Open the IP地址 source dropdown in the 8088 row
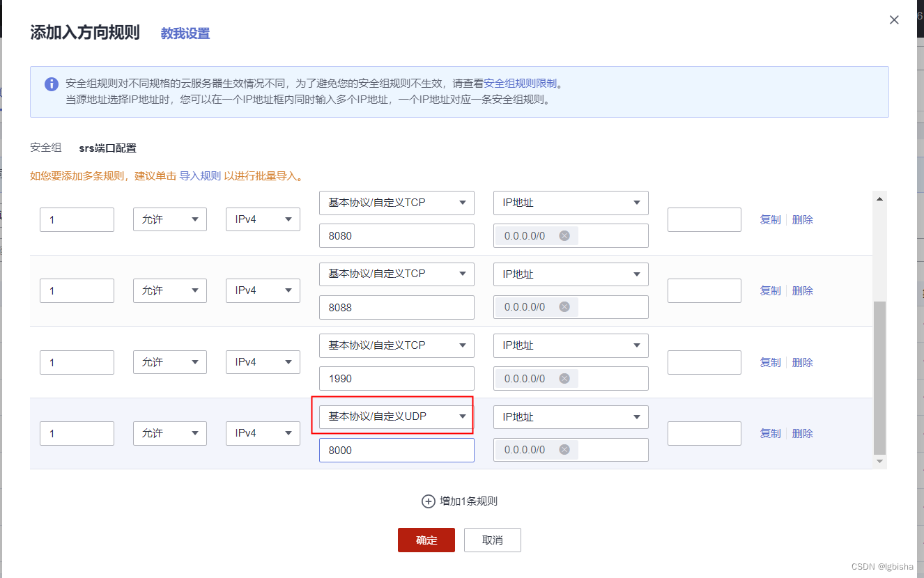Viewport: 924px width, 578px height. click(571, 274)
